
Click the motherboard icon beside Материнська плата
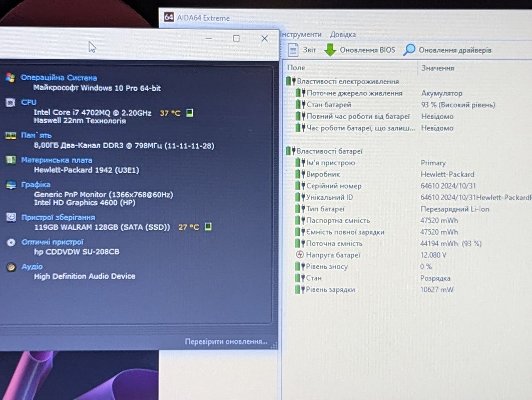(x=11, y=160)
